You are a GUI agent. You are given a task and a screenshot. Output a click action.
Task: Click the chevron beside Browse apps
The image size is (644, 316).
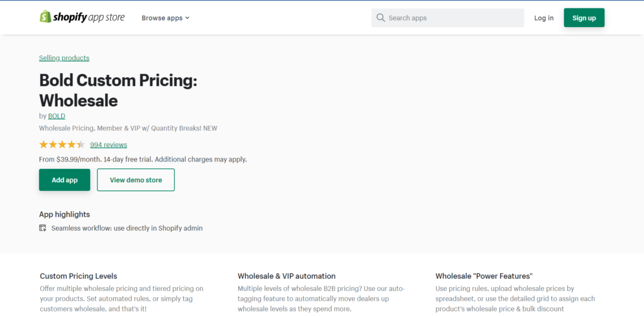[x=187, y=18]
